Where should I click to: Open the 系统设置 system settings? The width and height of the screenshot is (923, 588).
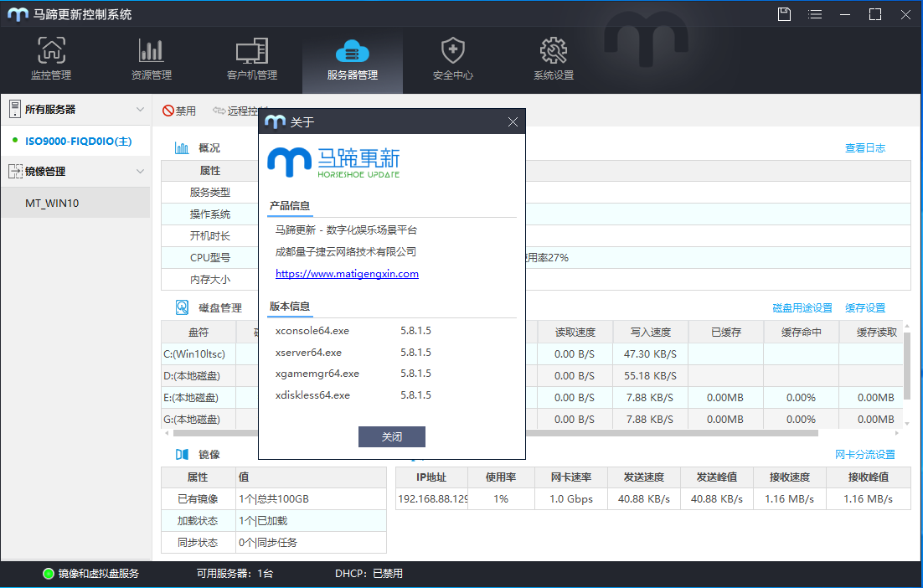[554, 59]
